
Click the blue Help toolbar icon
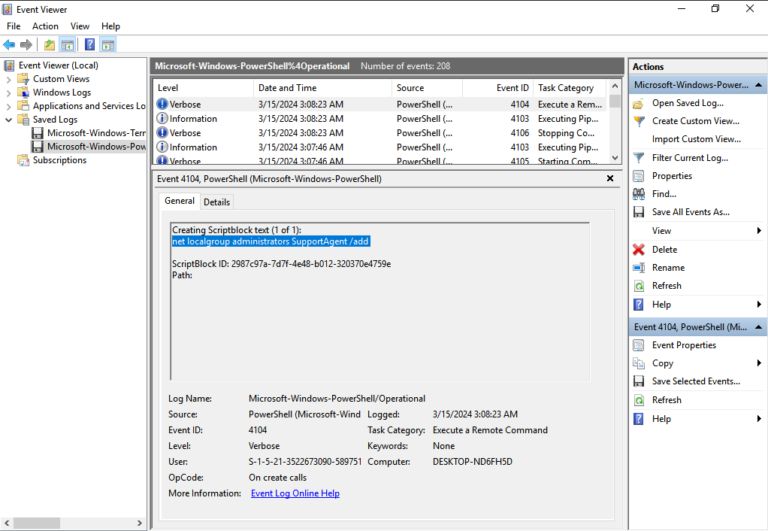coord(90,45)
